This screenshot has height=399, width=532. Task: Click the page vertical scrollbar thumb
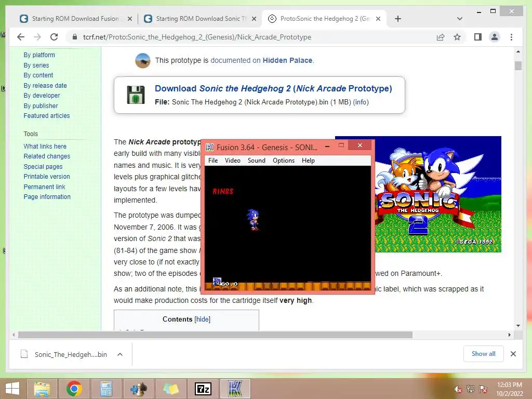(x=518, y=65)
